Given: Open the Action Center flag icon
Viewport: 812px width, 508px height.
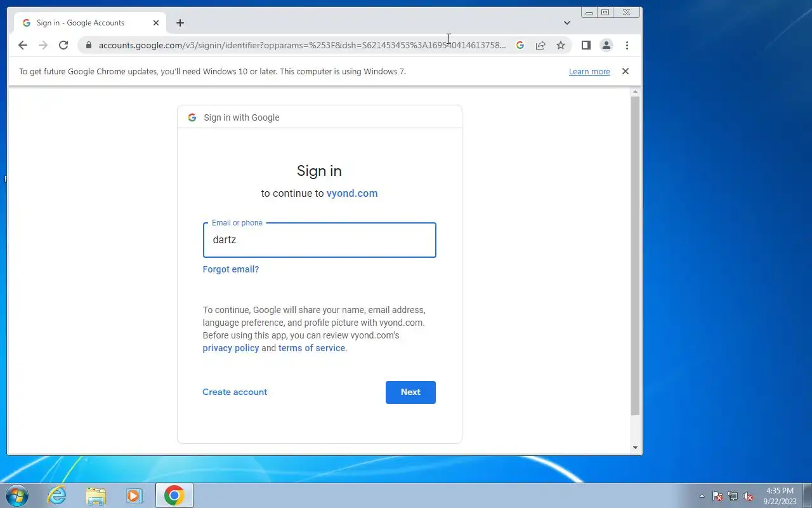Looking at the screenshot, I should tap(717, 496).
